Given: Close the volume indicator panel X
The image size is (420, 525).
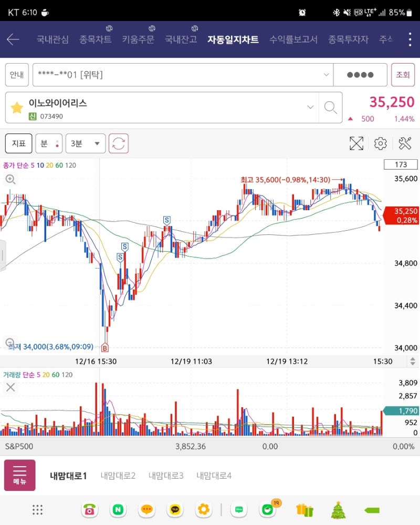Looking at the screenshot, I should 10,387.
